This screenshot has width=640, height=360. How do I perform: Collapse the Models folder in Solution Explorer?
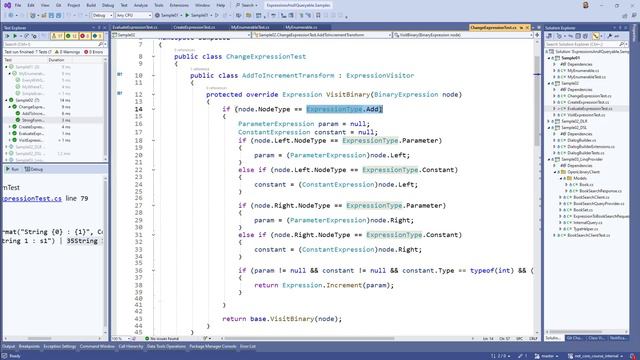coord(560,178)
